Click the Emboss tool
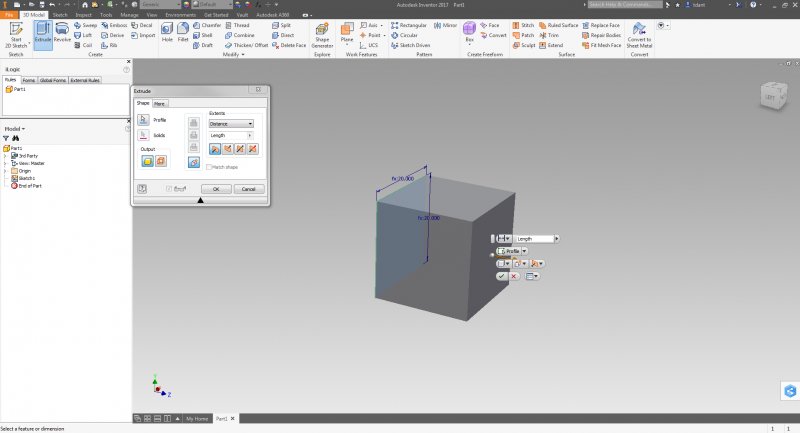 point(114,25)
